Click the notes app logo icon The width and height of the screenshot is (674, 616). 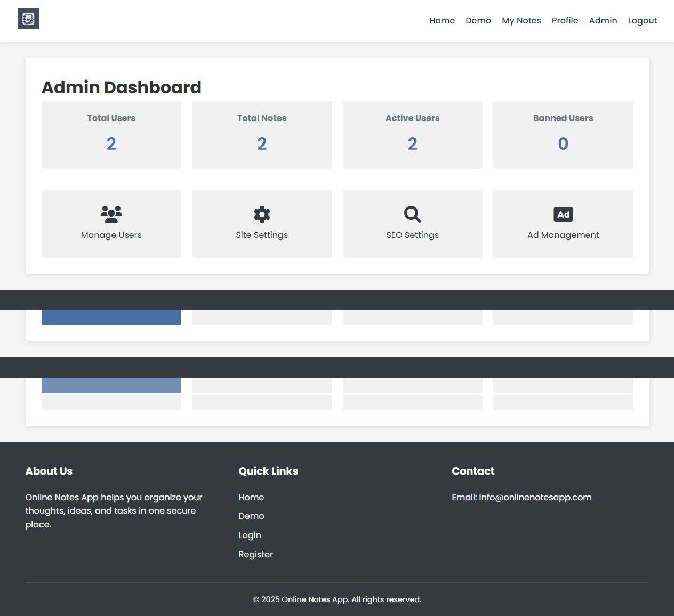tap(28, 19)
